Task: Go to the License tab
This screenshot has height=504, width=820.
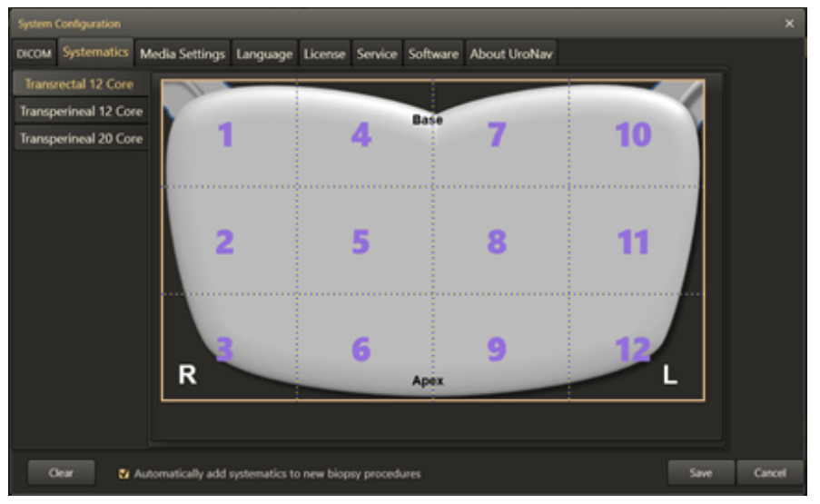Action: click(x=324, y=54)
